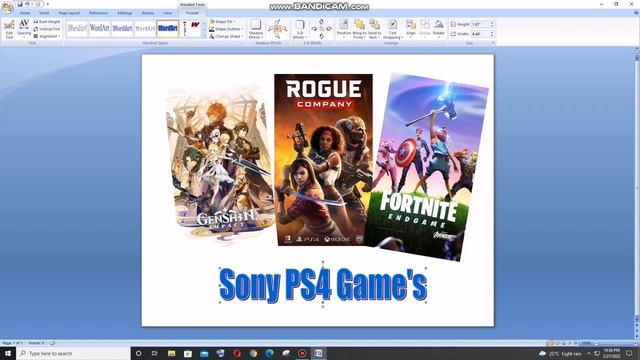This screenshot has width=640, height=360.
Task: Open File Explorer from the taskbar
Action: point(171,353)
